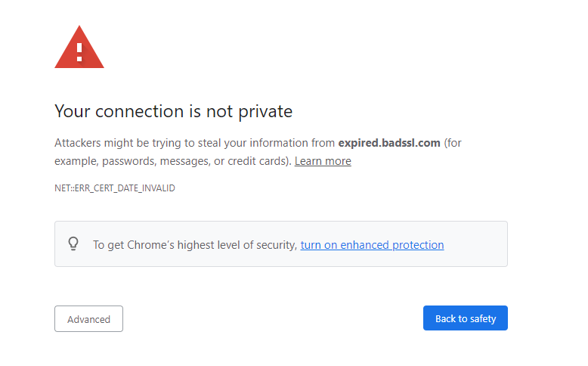The width and height of the screenshot is (588, 366).
Task: Expand the Advanced options button
Action: click(88, 319)
